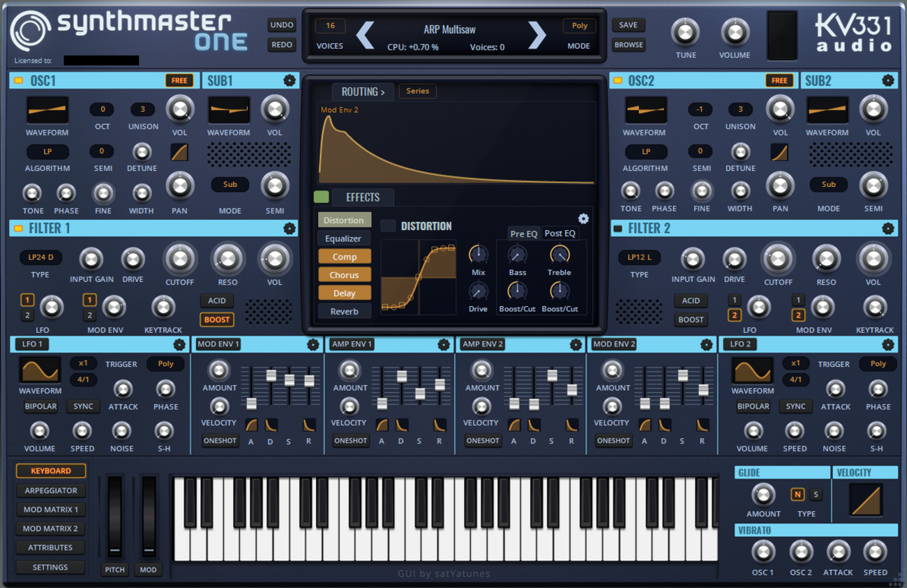907x588 pixels.
Task: Toggle OSC1 FREE mode
Action: point(179,80)
